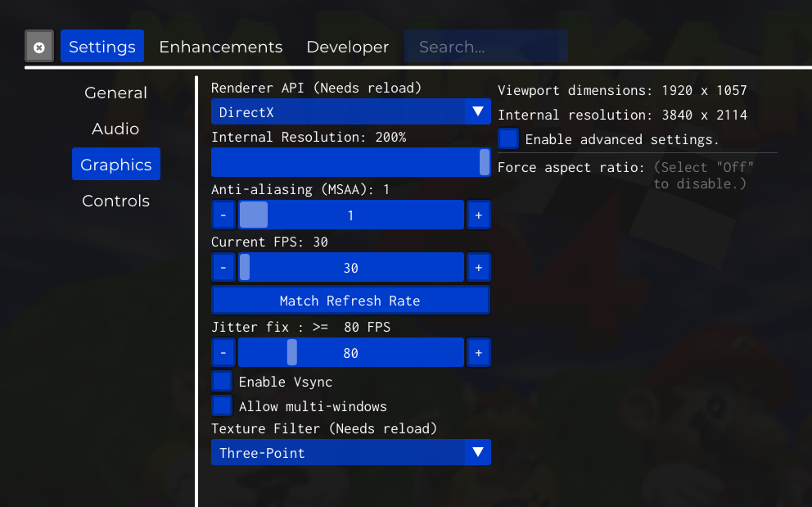
Task: Switch to the Settings tab
Action: (102, 47)
